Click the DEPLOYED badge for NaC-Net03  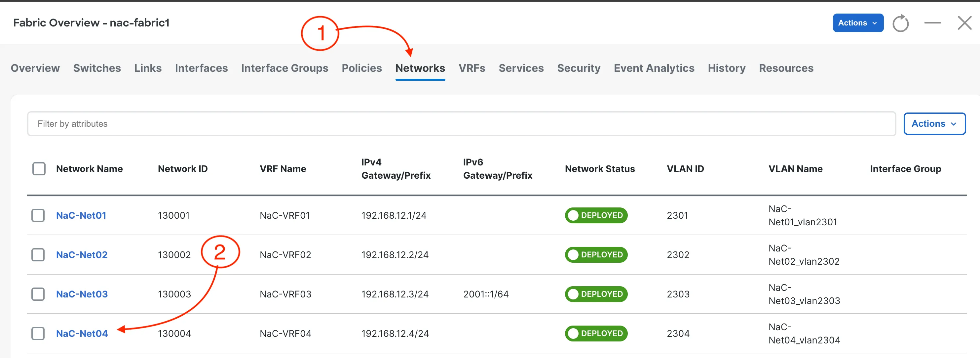596,293
